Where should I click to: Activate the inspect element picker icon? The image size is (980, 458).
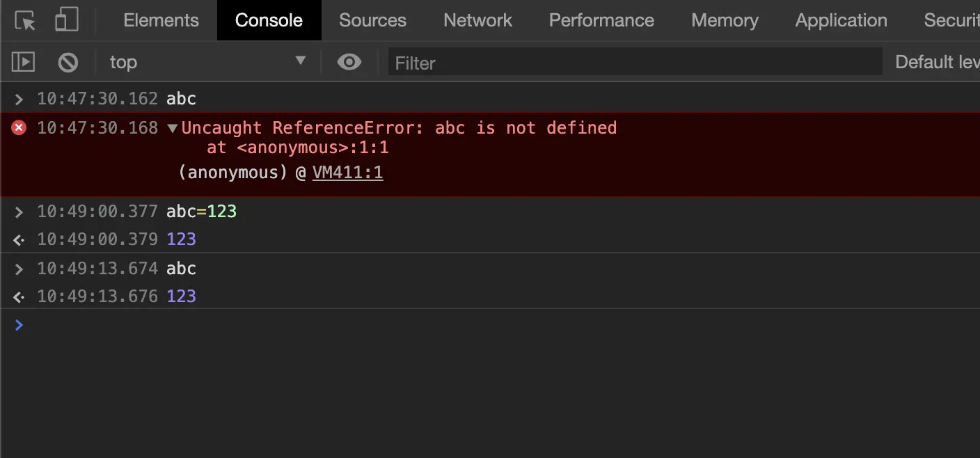[x=25, y=21]
